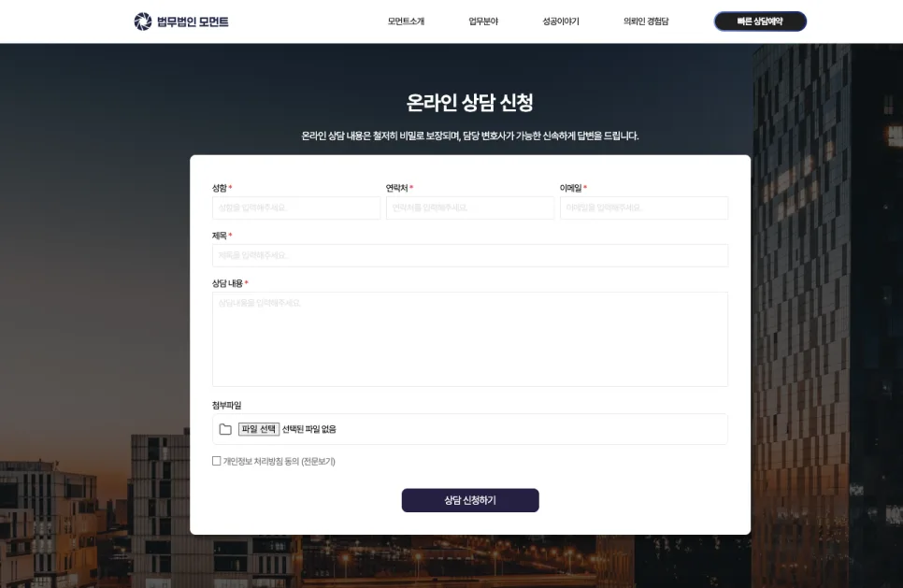The height and width of the screenshot is (588, 903).
Task: Click the 빠른 상담예약 button
Action: (760, 22)
